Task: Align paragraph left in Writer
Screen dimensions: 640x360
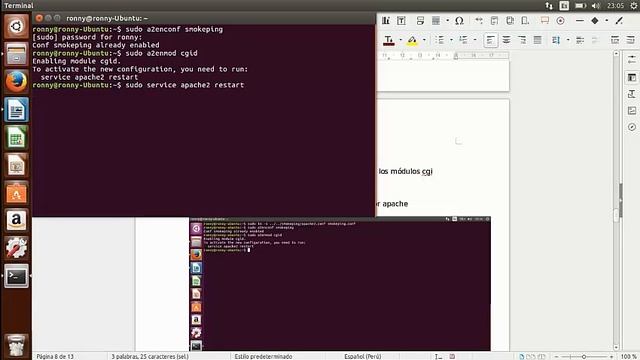Action: coord(491,40)
